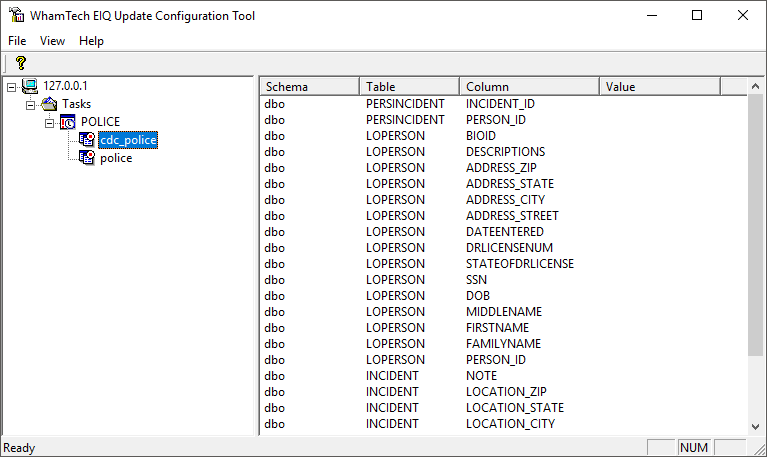Click the scrollbar up arrow
Image resolution: width=767 pixels, height=457 pixels.
tap(755, 86)
